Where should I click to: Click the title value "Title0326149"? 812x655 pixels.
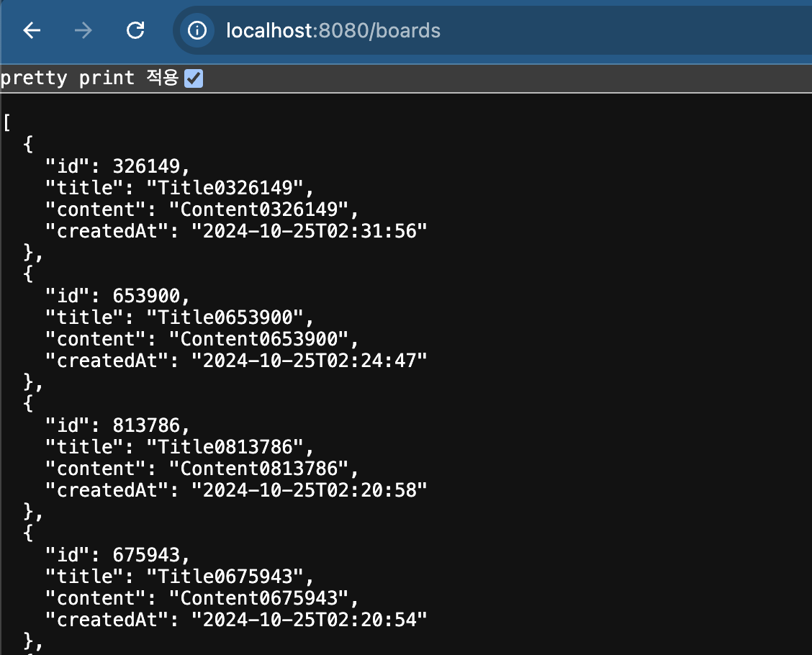pos(225,188)
